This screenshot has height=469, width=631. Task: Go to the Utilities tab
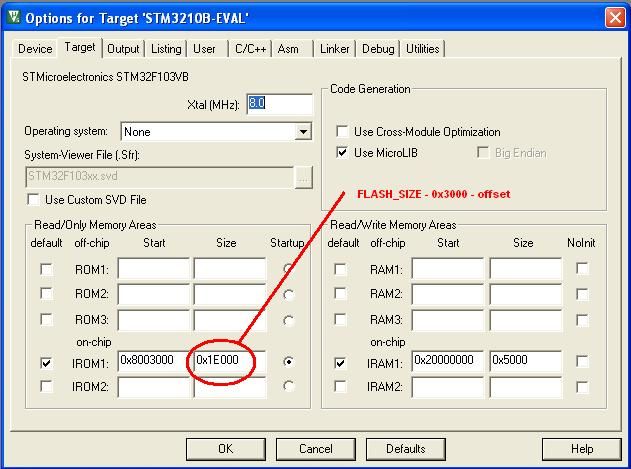(x=423, y=49)
